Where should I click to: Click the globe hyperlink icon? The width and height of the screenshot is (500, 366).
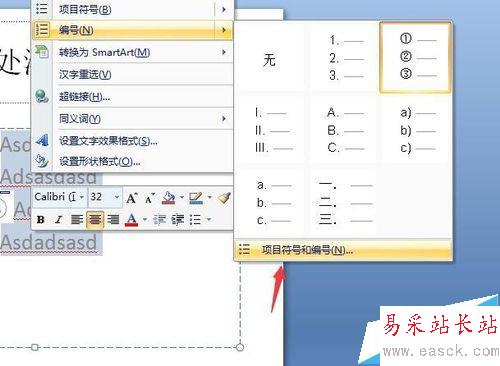(x=42, y=96)
